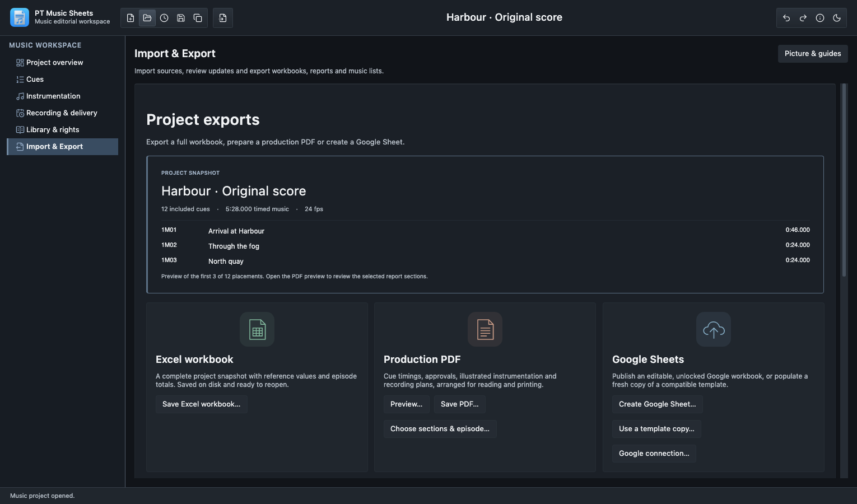Click the PT Music Sheets app logo
This screenshot has width=857, height=504.
tap(20, 17)
